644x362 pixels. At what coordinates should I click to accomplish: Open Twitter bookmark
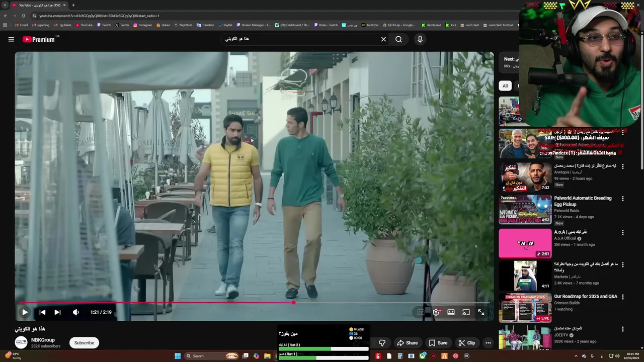point(122,25)
